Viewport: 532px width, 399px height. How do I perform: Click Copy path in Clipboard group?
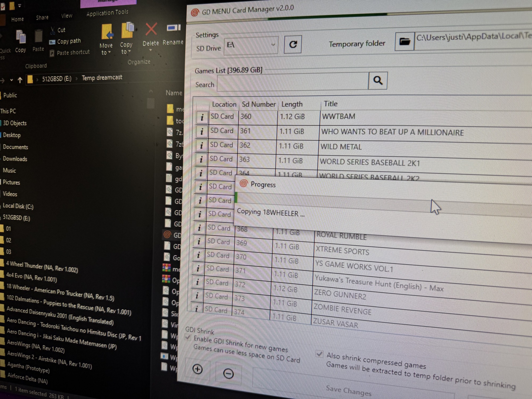click(x=68, y=41)
